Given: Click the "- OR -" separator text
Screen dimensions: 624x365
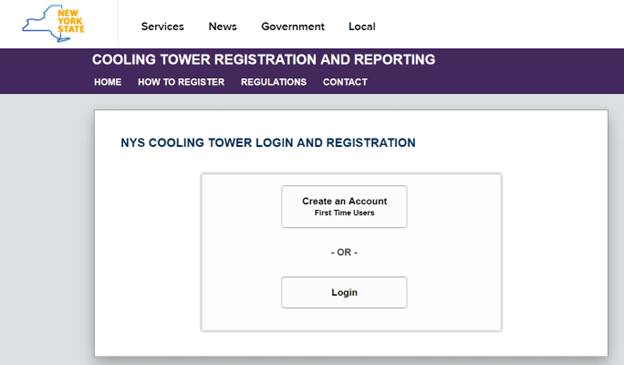Looking at the screenshot, I should click(344, 252).
